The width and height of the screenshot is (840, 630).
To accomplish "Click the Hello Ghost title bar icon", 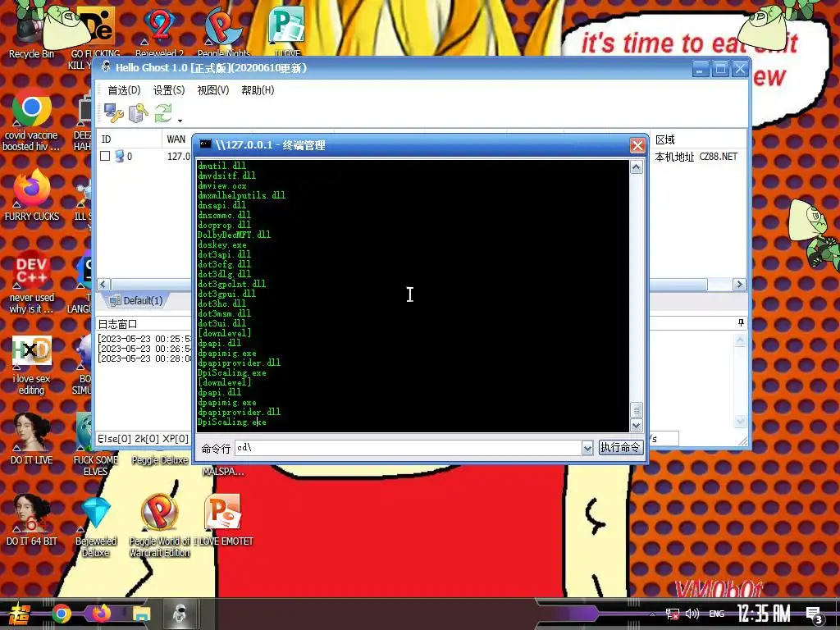I will tap(106, 67).
